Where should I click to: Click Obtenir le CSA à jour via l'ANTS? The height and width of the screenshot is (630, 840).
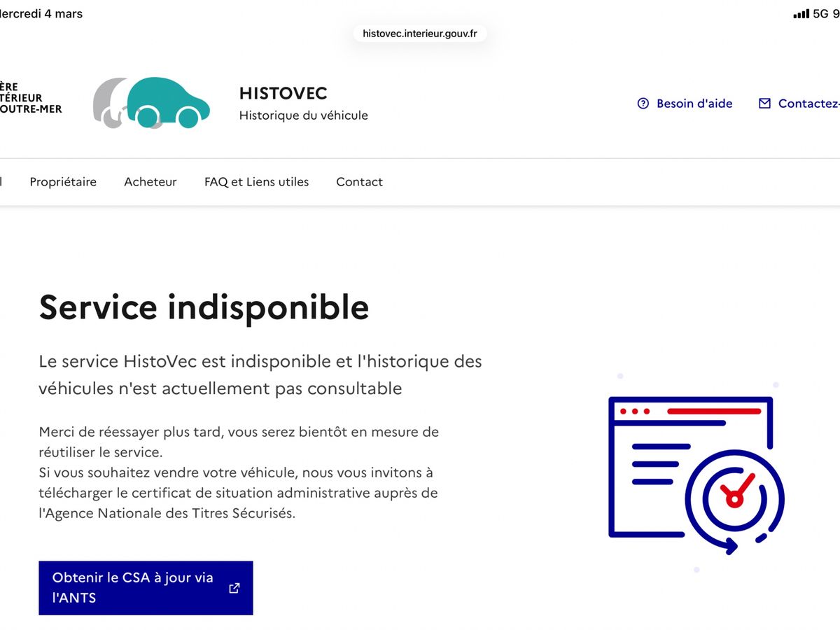click(146, 588)
